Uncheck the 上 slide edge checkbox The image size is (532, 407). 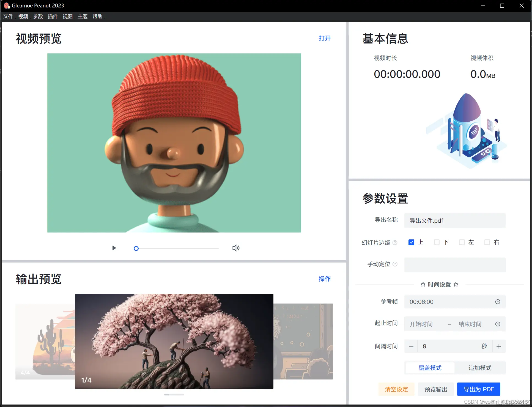click(x=411, y=242)
